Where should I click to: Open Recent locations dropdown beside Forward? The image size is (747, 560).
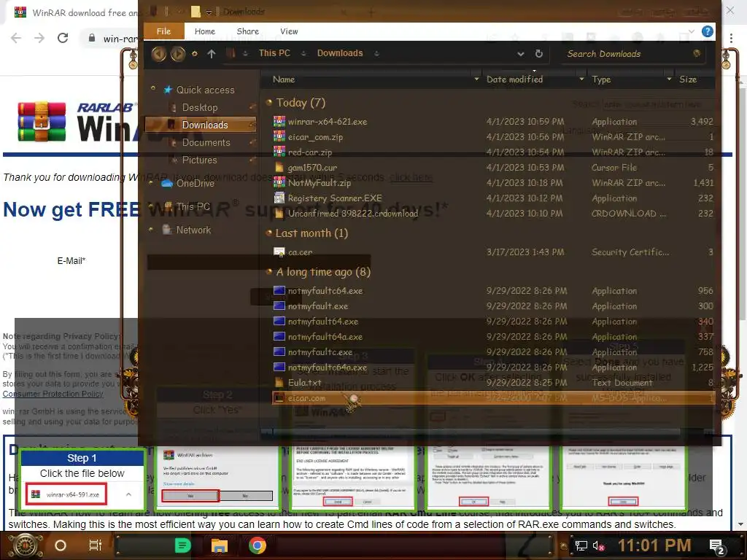click(194, 54)
